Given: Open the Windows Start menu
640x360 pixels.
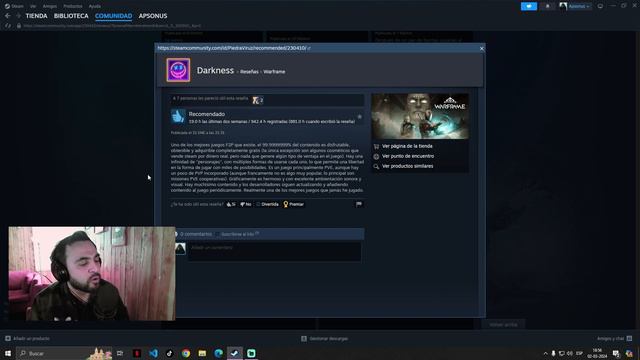Looking at the screenshot, I should pyautogui.click(x=8, y=353).
